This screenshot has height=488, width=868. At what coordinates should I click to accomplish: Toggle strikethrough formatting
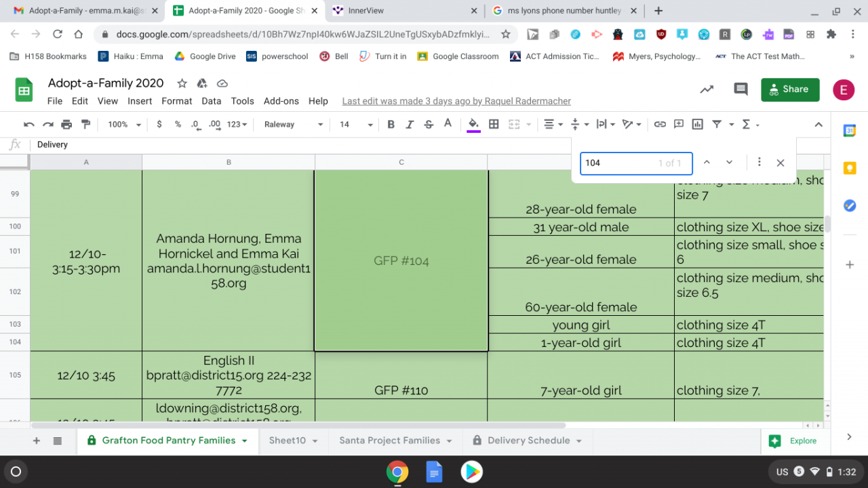coord(429,124)
